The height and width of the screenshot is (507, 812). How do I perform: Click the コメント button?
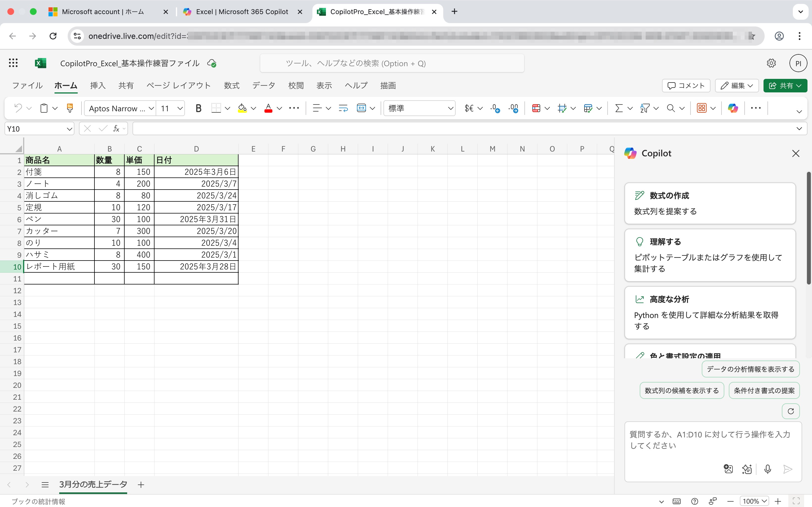[x=686, y=86]
